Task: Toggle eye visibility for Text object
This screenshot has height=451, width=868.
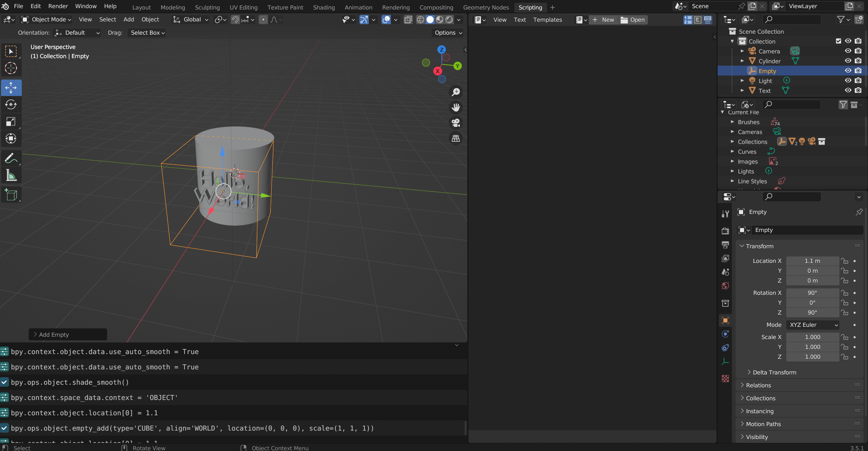Action: tap(848, 90)
